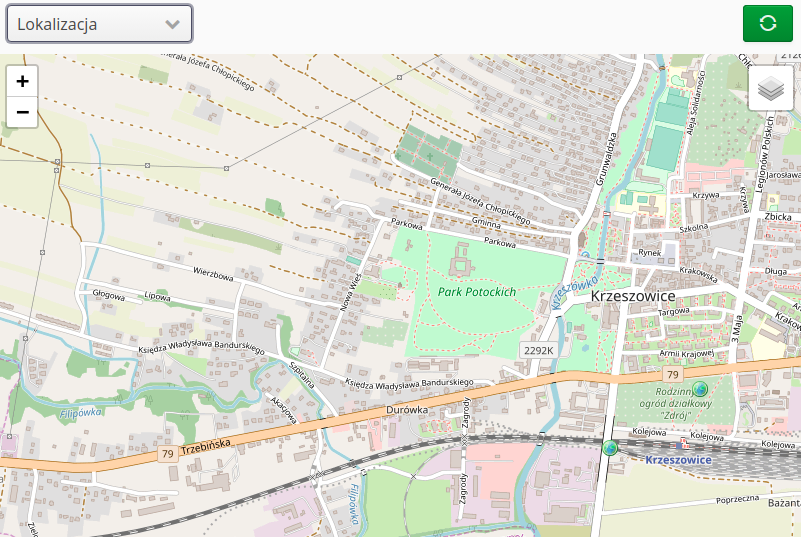Image resolution: width=801 pixels, height=537 pixels.
Task: Click the 2292K road shield
Action: pyautogui.click(x=538, y=350)
